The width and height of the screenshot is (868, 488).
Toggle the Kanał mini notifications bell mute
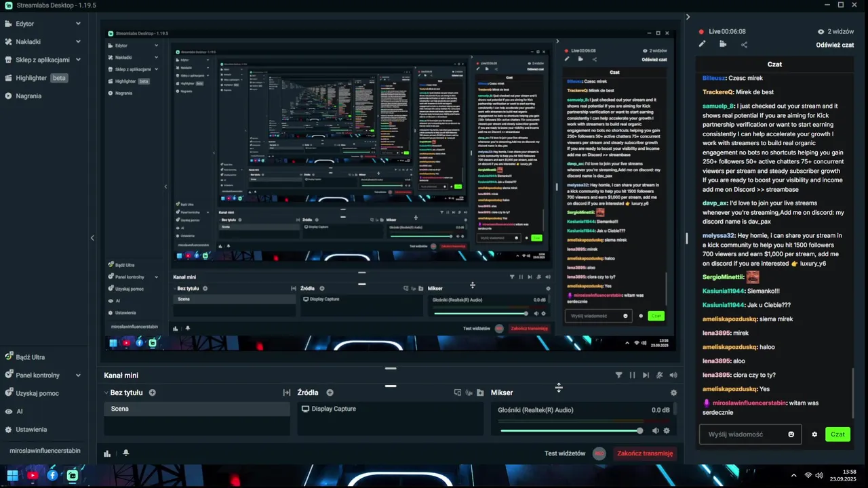click(x=660, y=375)
